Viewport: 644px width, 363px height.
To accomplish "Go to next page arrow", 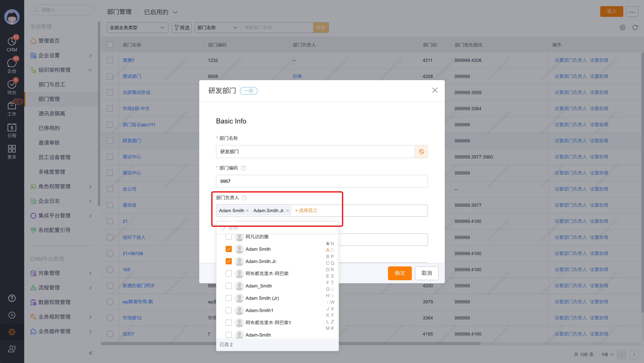I will (634, 354).
